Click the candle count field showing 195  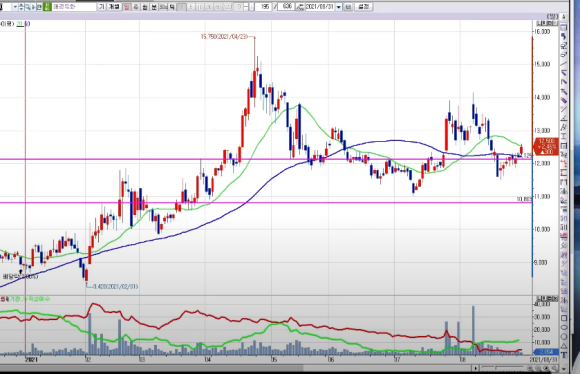(x=263, y=7)
